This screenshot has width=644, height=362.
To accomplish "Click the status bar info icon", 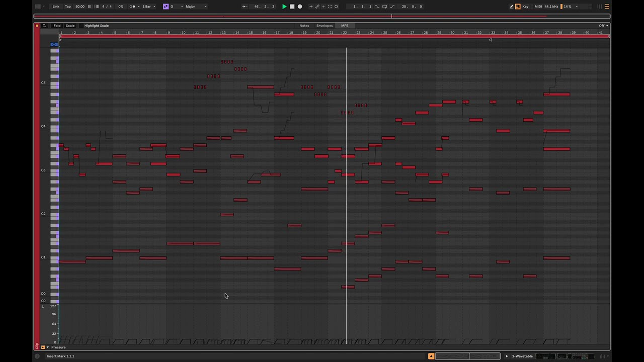I will click(x=37, y=356).
